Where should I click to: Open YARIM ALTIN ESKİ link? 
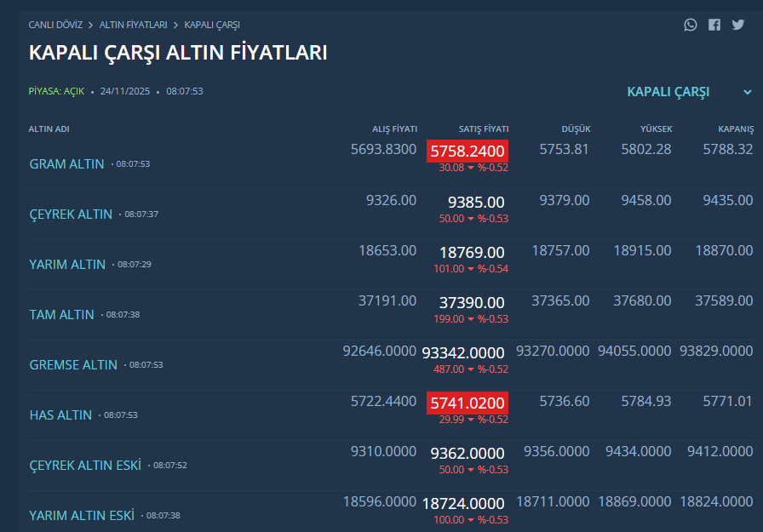click(82, 515)
